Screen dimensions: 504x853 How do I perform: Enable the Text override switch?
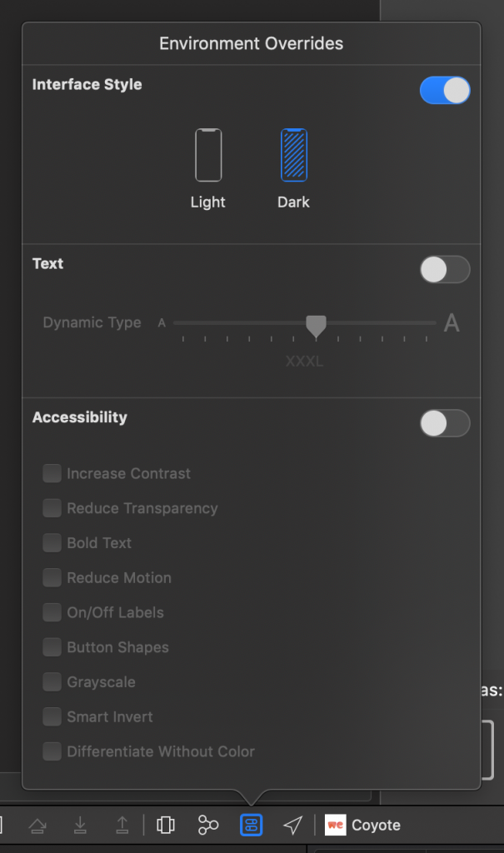[445, 270]
